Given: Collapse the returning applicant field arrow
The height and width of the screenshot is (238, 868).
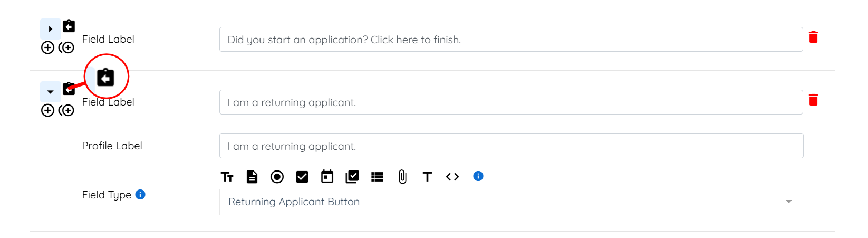Looking at the screenshot, I should pyautogui.click(x=50, y=92).
